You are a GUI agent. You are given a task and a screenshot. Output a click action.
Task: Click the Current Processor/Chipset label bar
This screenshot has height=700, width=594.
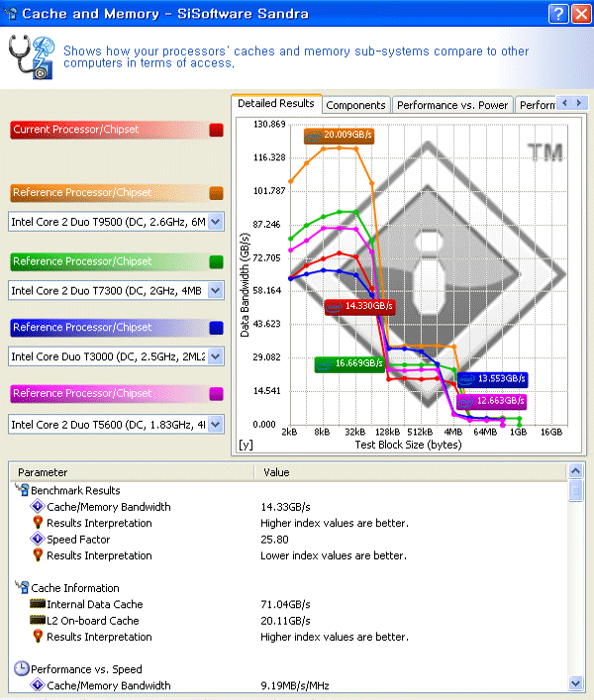pyautogui.click(x=117, y=130)
